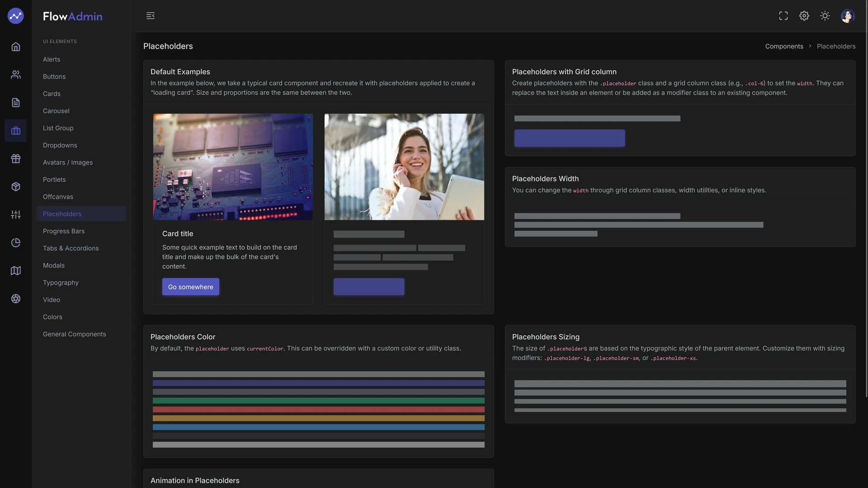Image resolution: width=868 pixels, height=488 pixels.
Task: Click the red placeholder color bar
Action: (x=319, y=409)
